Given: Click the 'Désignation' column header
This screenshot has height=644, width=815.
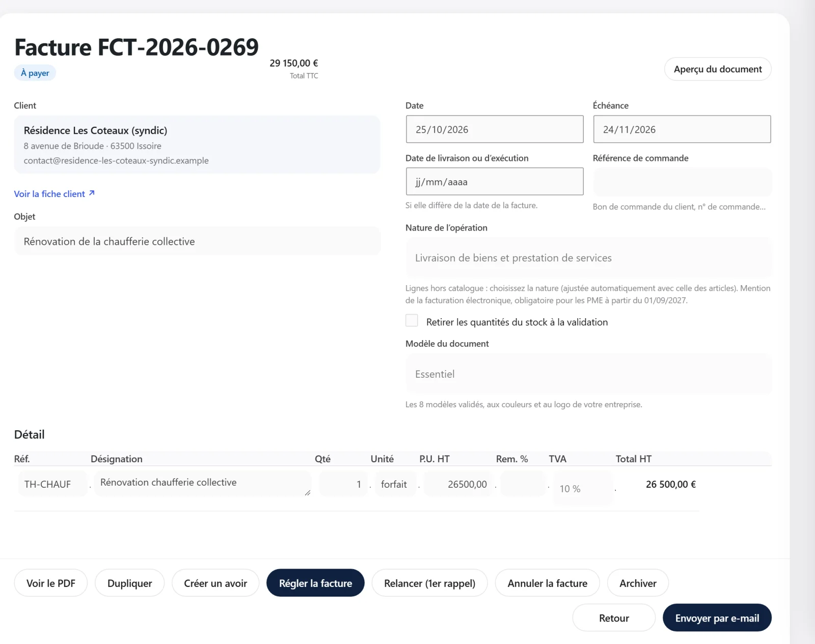Looking at the screenshot, I should coord(117,459).
